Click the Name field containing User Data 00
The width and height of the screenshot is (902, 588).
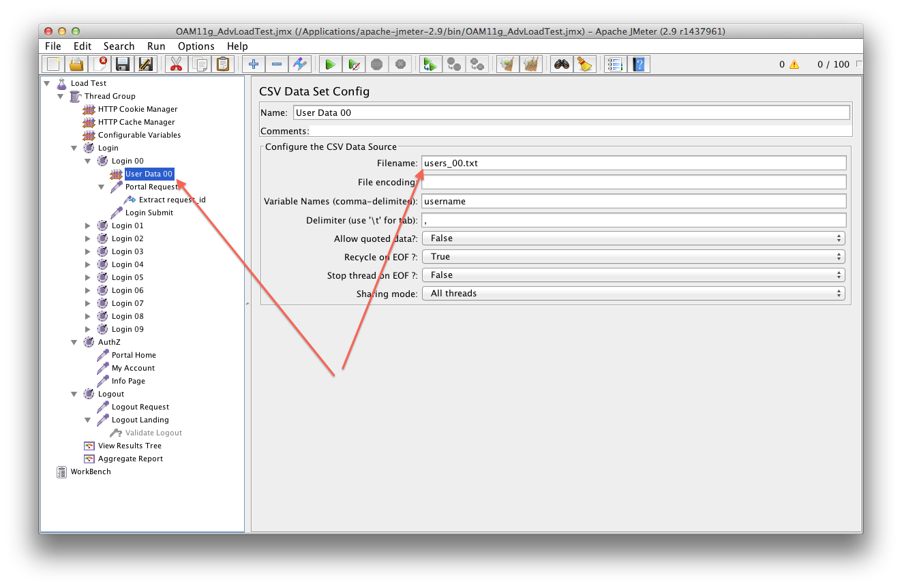[x=571, y=112]
